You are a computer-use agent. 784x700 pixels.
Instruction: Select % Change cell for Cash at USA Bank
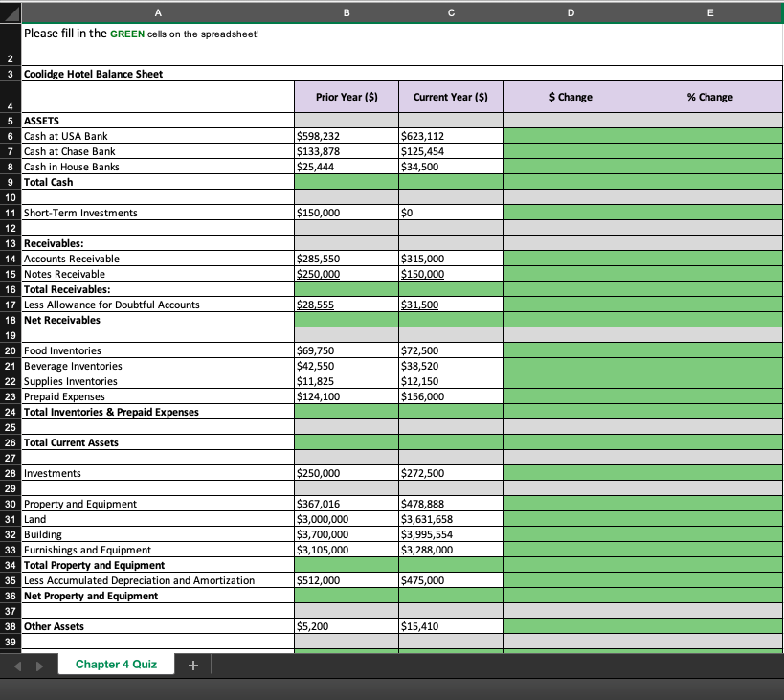click(x=710, y=136)
